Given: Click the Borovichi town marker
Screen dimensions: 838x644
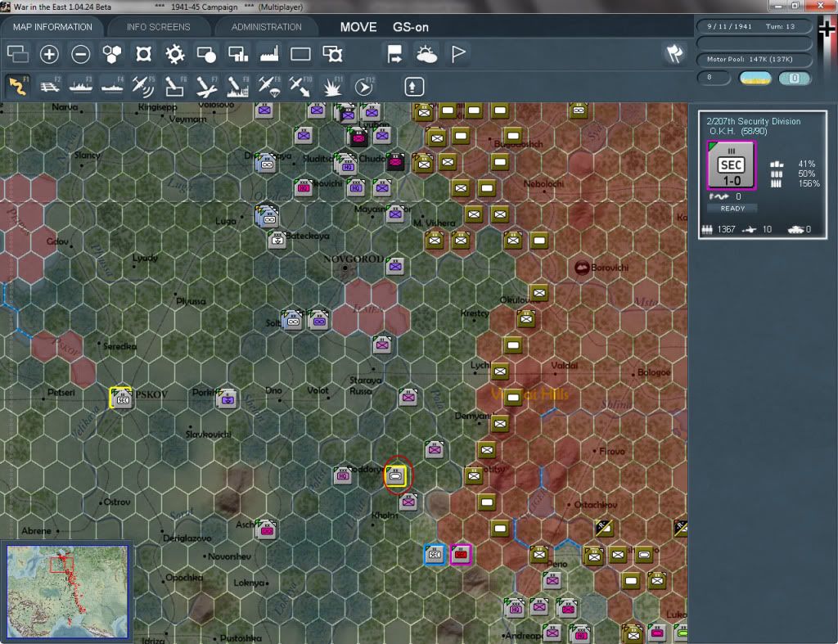Looking at the screenshot, I should [x=582, y=268].
